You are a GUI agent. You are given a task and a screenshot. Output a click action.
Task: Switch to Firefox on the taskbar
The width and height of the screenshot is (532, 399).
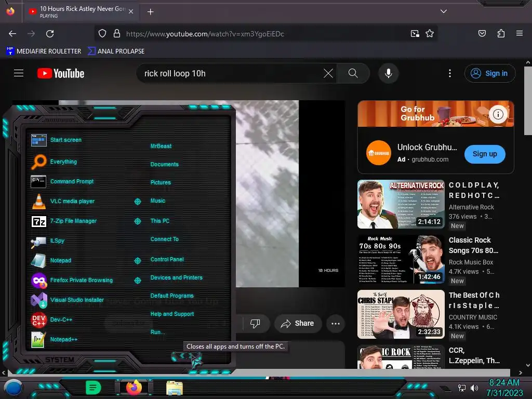click(134, 387)
